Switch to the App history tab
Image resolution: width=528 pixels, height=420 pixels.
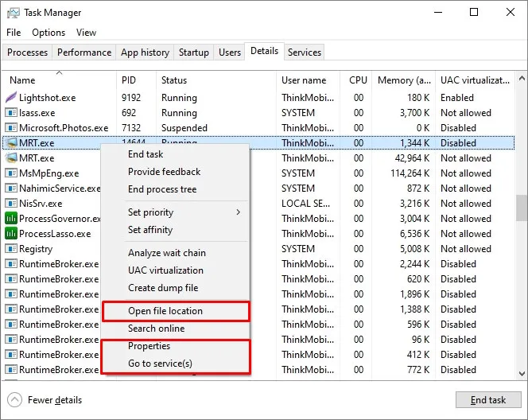(x=145, y=52)
